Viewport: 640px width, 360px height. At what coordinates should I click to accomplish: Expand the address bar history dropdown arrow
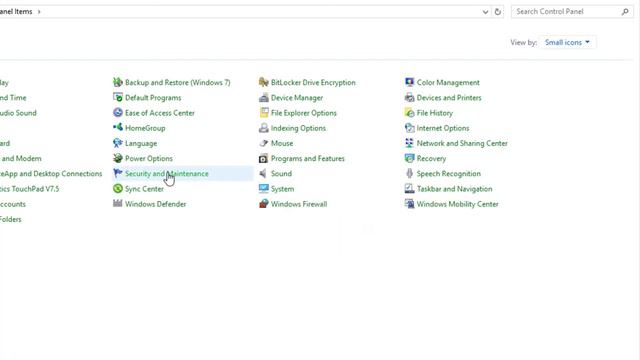pyautogui.click(x=485, y=12)
